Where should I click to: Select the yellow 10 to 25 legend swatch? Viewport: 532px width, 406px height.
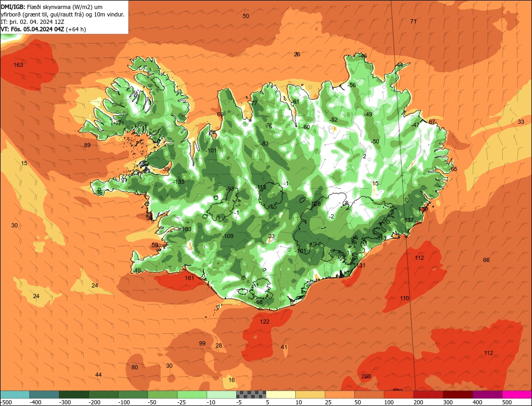310,394
